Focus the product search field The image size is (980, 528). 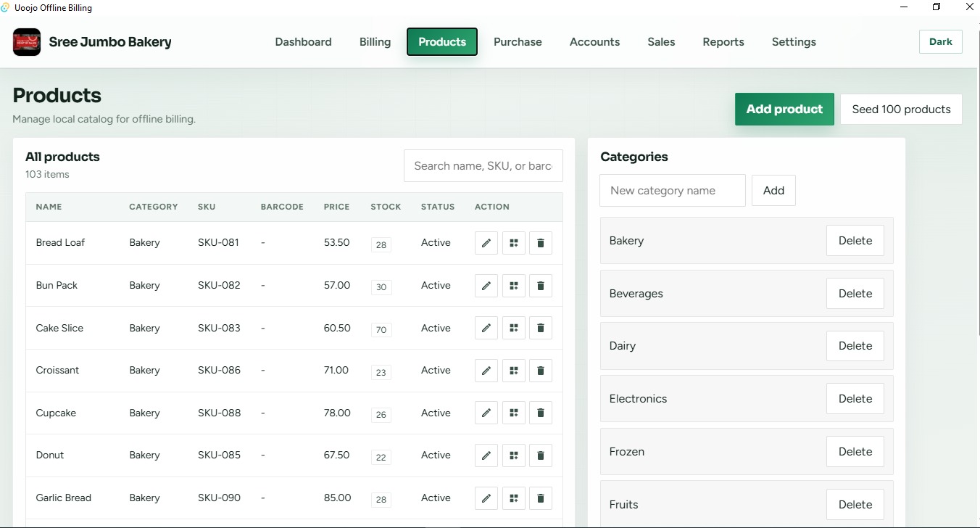click(483, 166)
